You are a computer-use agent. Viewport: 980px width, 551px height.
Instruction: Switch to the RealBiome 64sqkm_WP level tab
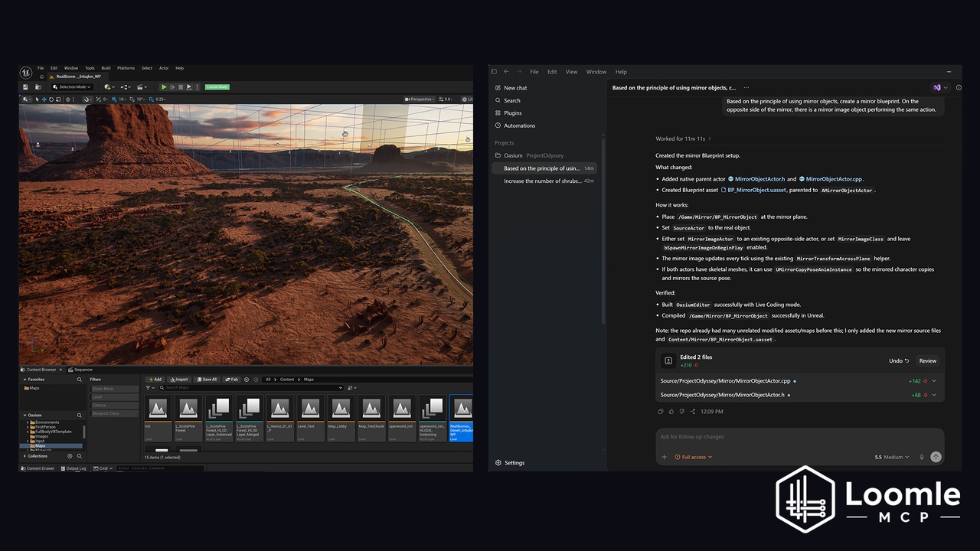coord(78,77)
